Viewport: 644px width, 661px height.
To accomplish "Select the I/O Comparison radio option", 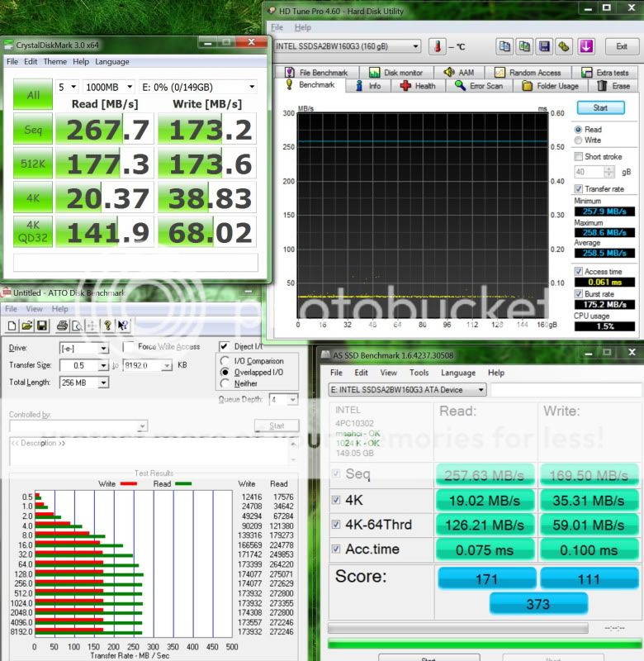I will tap(226, 361).
